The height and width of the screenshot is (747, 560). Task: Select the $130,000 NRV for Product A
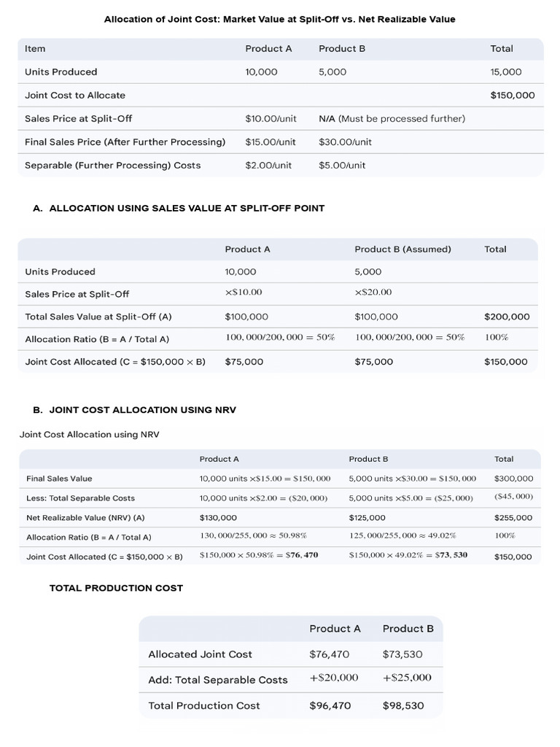(x=218, y=518)
